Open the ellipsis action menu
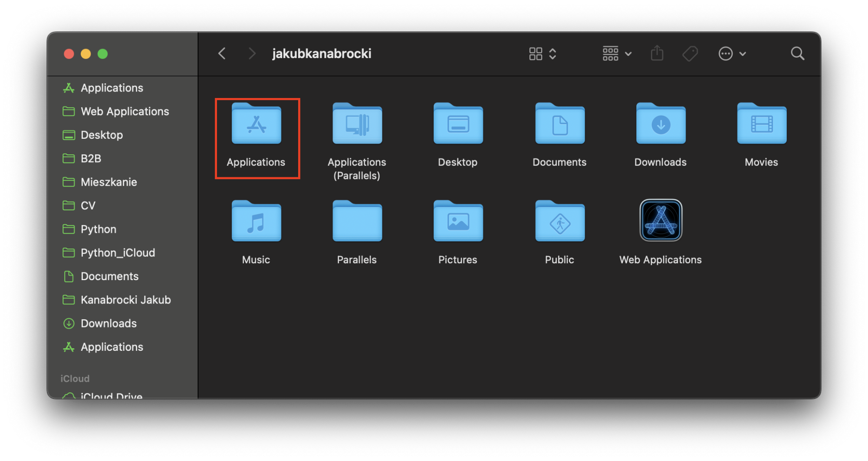 click(x=732, y=54)
